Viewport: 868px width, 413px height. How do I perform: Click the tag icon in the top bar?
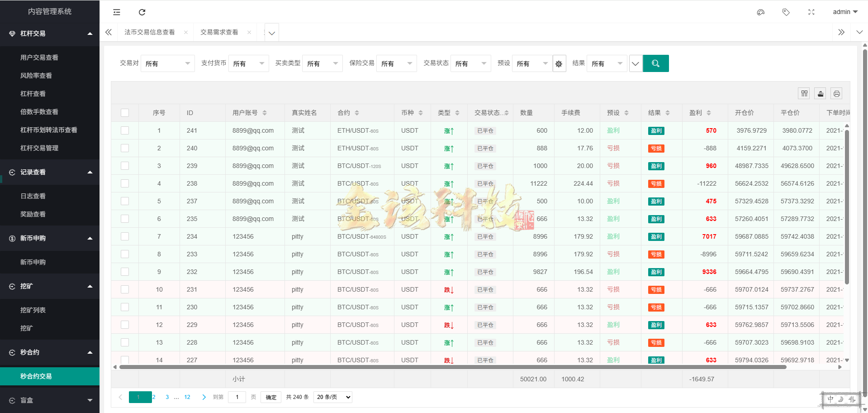(786, 12)
